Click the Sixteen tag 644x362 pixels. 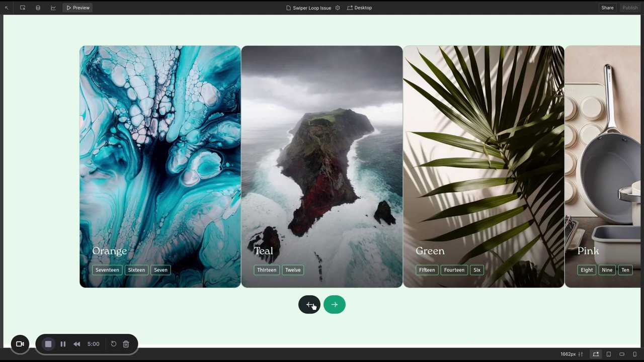click(x=136, y=270)
